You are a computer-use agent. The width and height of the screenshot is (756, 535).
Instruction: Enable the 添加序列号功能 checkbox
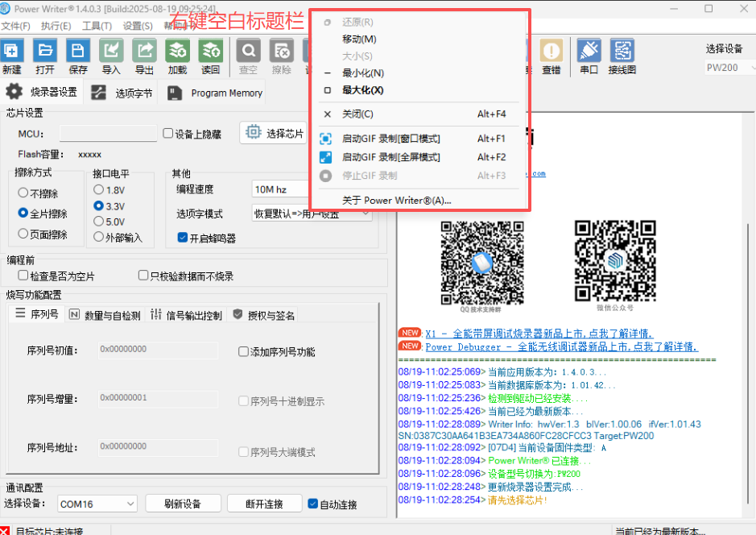click(x=243, y=351)
